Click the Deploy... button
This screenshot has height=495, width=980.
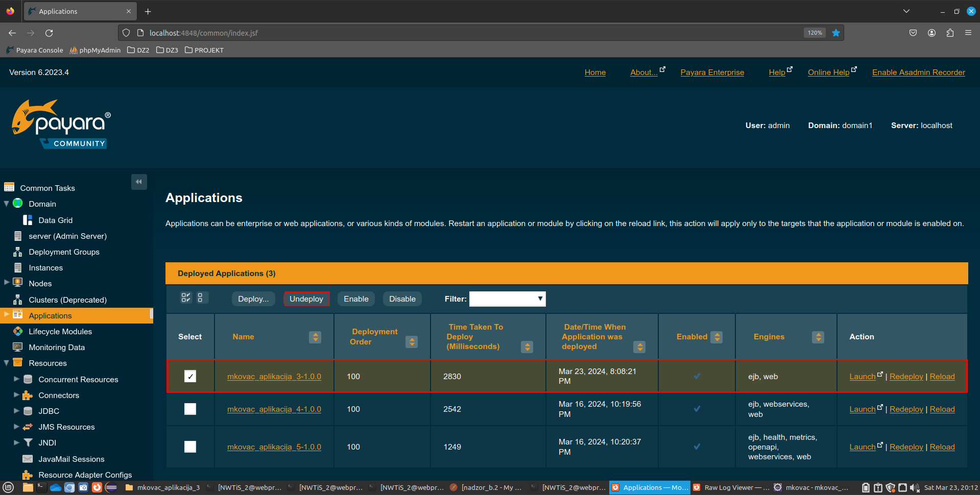tap(253, 299)
